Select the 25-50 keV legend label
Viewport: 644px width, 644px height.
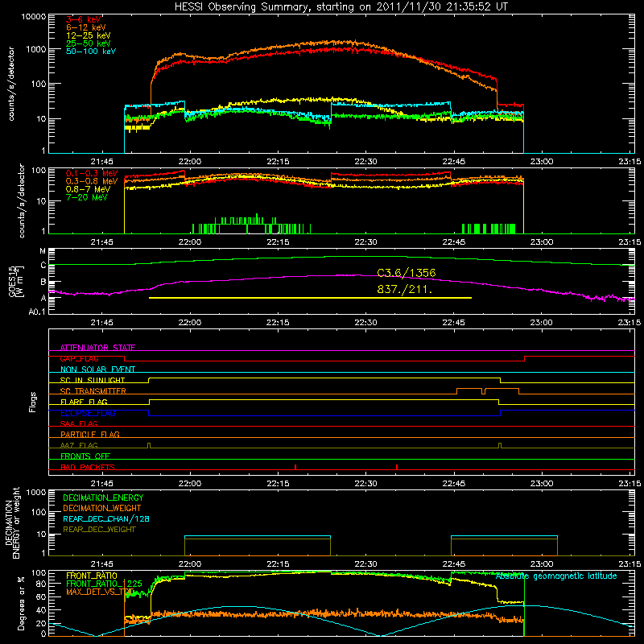point(89,43)
